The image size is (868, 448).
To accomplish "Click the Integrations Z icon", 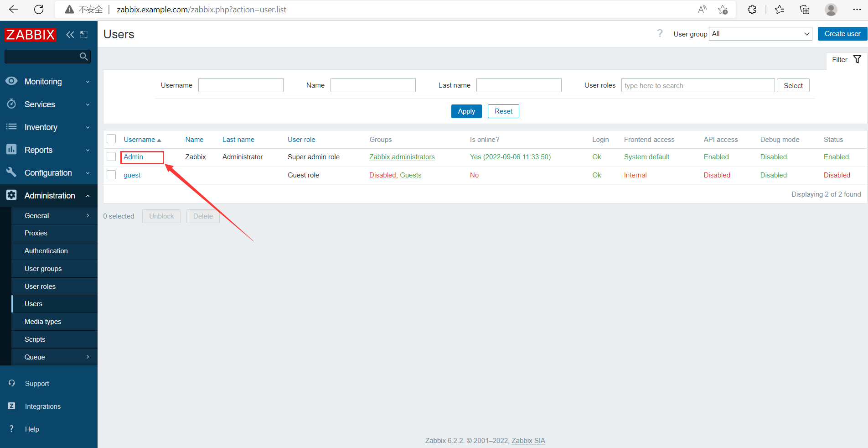I will pyautogui.click(x=12, y=406).
